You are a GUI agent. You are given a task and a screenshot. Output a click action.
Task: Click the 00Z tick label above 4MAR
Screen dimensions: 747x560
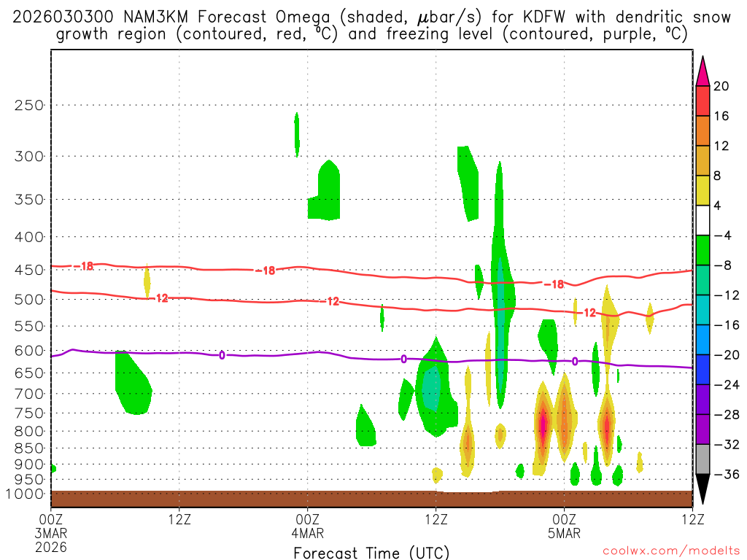pos(308,519)
